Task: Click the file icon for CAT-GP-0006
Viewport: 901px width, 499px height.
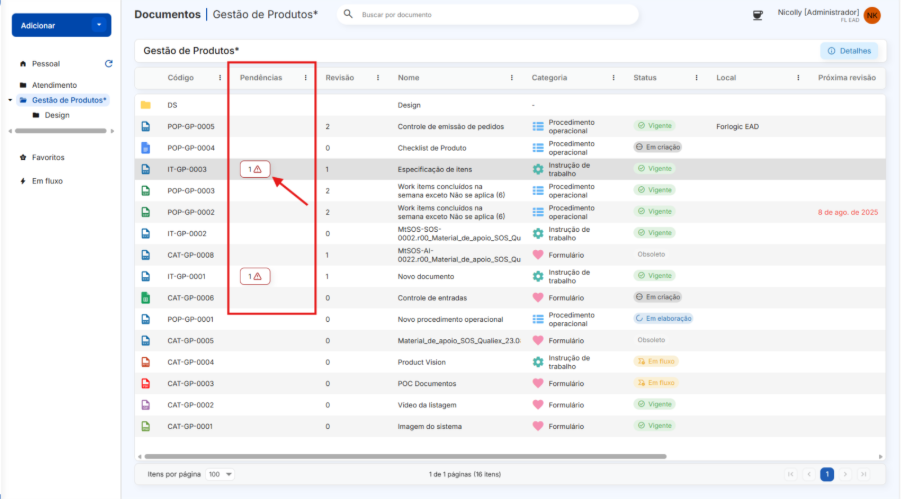Action: [x=145, y=298]
